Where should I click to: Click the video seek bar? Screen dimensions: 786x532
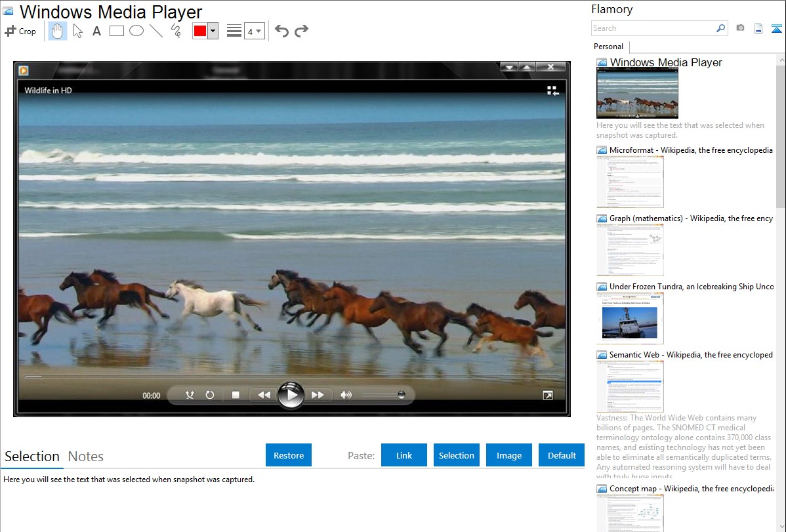pos(292,376)
